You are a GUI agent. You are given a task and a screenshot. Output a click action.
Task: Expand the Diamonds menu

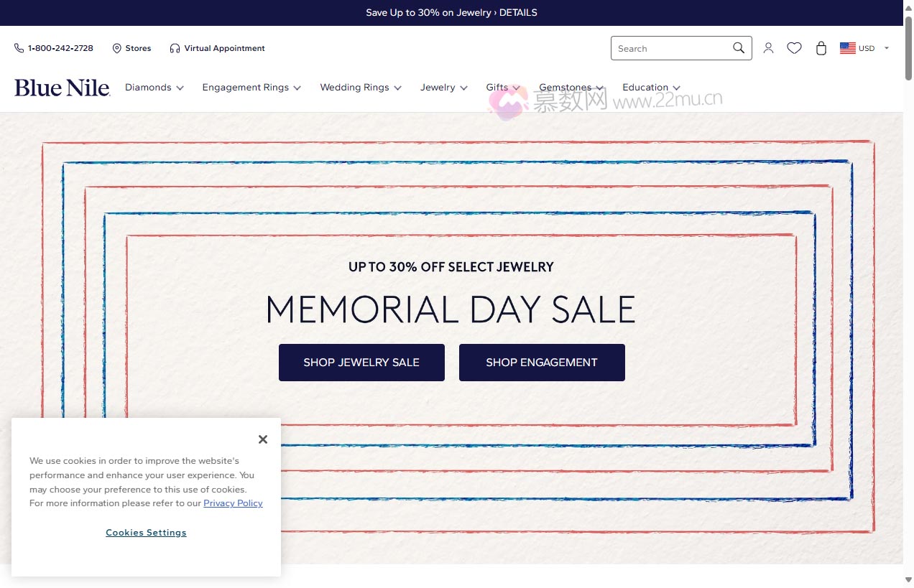154,88
